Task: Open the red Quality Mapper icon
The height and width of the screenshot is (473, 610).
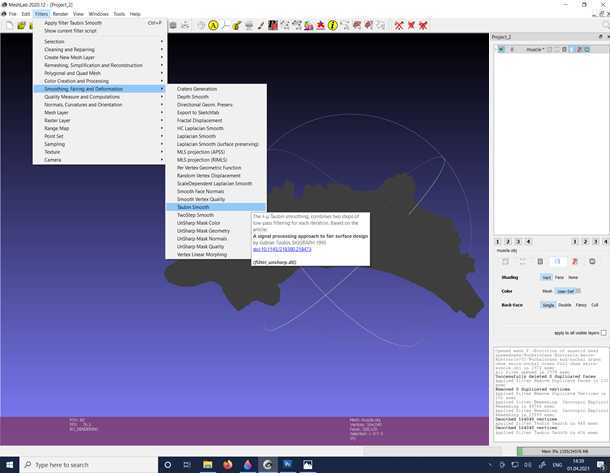Action: [x=273, y=26]
